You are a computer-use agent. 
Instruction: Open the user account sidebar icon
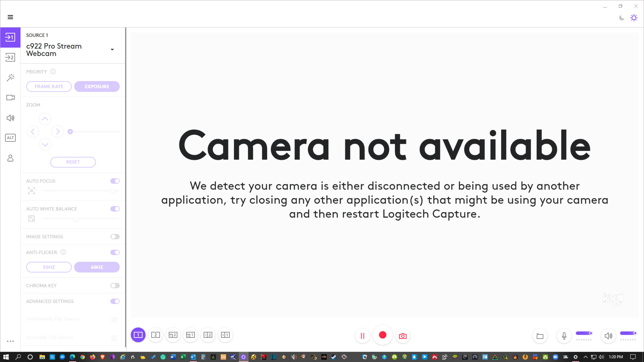(10, 158)
